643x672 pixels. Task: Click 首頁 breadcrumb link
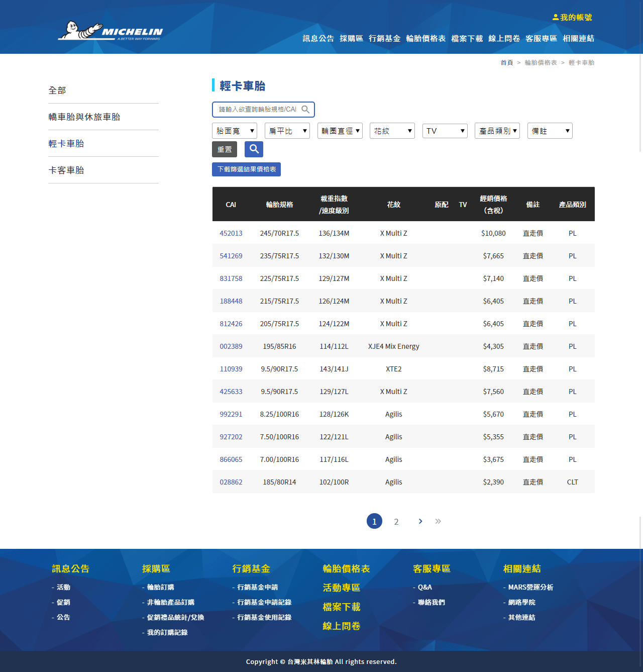[507, 63]
